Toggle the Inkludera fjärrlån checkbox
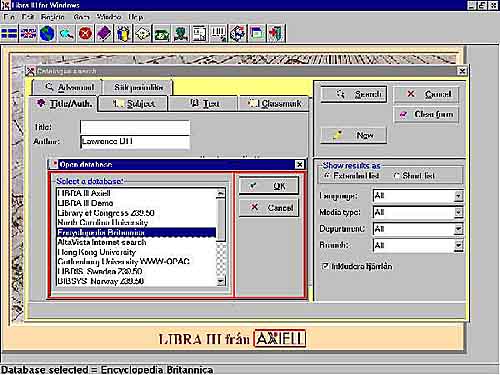The width and height of the screenshot is (500, 375). click(x=325, y=266)
